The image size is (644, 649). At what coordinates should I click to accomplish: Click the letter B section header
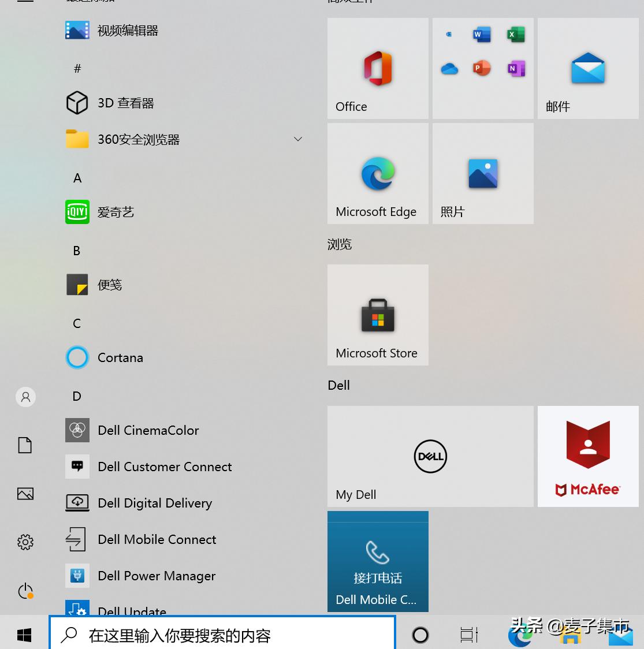point(77,251)
